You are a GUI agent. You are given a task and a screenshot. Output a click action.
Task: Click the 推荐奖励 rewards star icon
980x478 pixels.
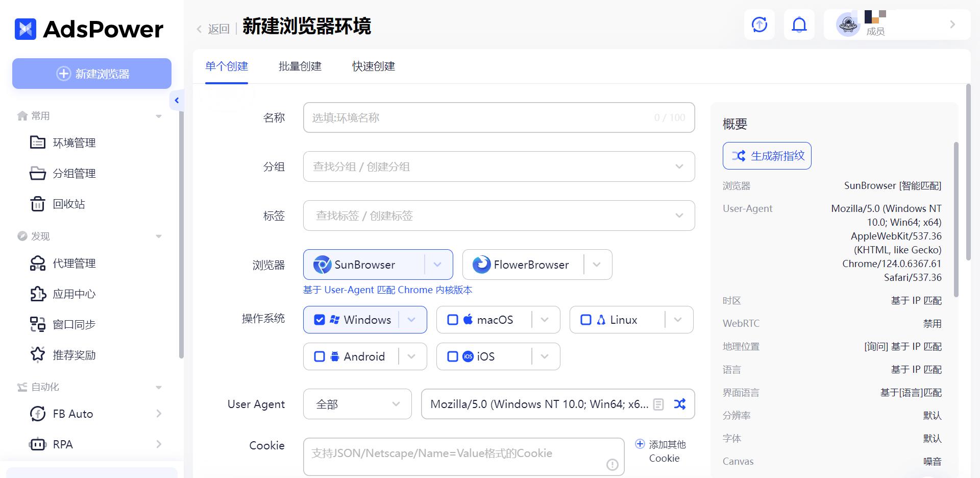click(x=38, y=354)
